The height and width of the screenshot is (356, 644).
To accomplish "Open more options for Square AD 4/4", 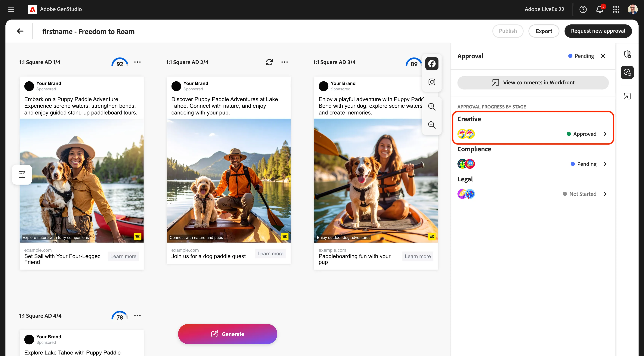I will point(137,315).
